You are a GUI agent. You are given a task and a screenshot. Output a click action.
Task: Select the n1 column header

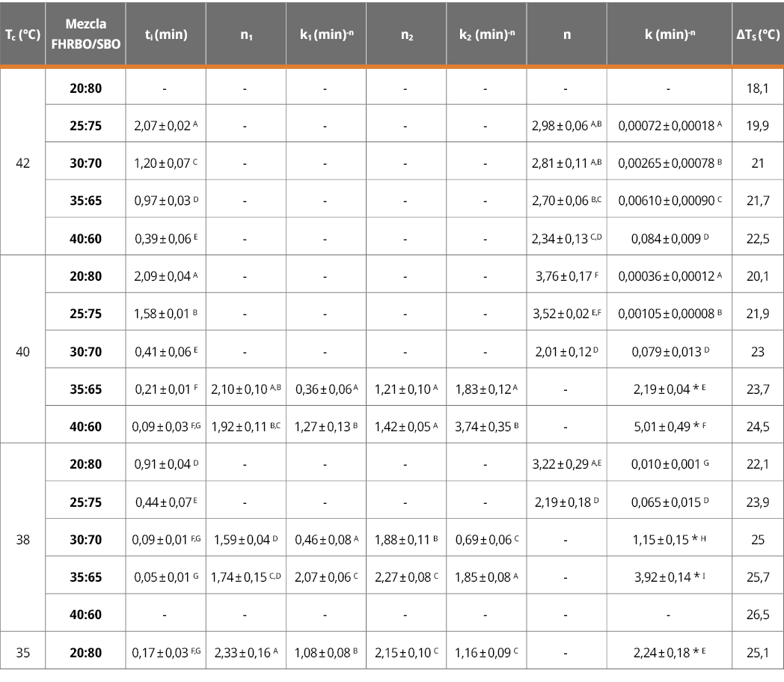pos(245,34)
